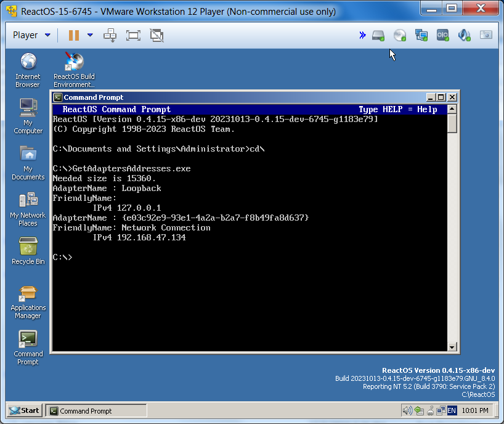Screen dimensions: 504x424
Task: Click the network connection tray icon
Action: coord(441,410)
